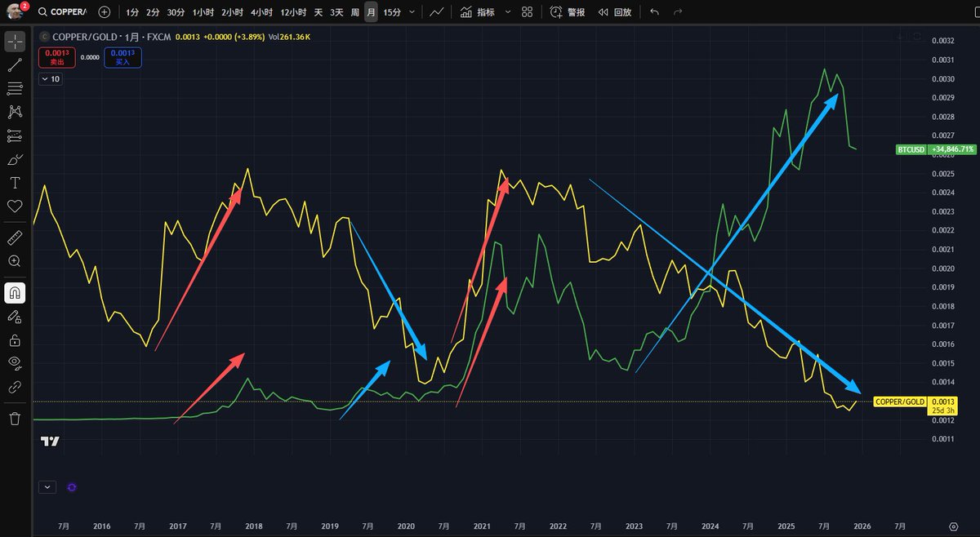Image resolution: width=980 pixels, height=537 pixels.
Task: Open the heart icons tool
Action: pos(15,206)
